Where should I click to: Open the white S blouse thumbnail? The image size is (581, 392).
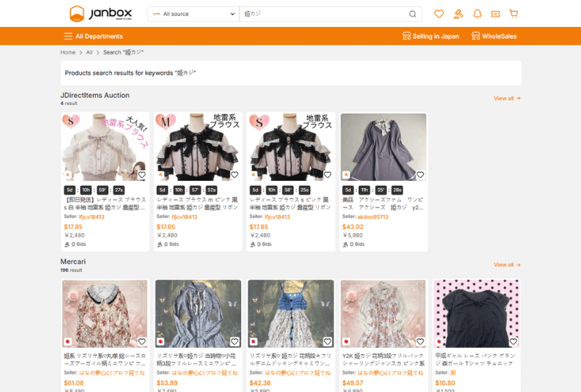coord(105,147)
